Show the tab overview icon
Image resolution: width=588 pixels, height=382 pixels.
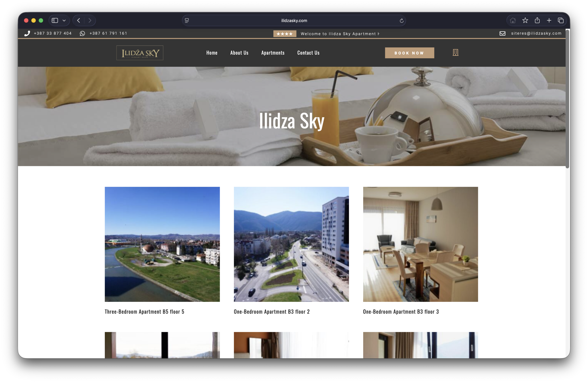561,20
